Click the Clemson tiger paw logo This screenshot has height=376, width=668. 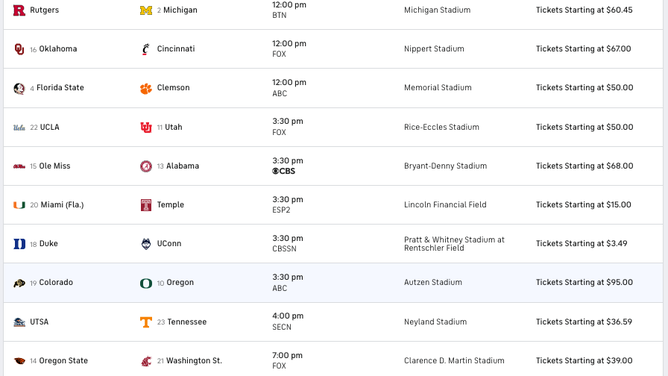point(146,88)
